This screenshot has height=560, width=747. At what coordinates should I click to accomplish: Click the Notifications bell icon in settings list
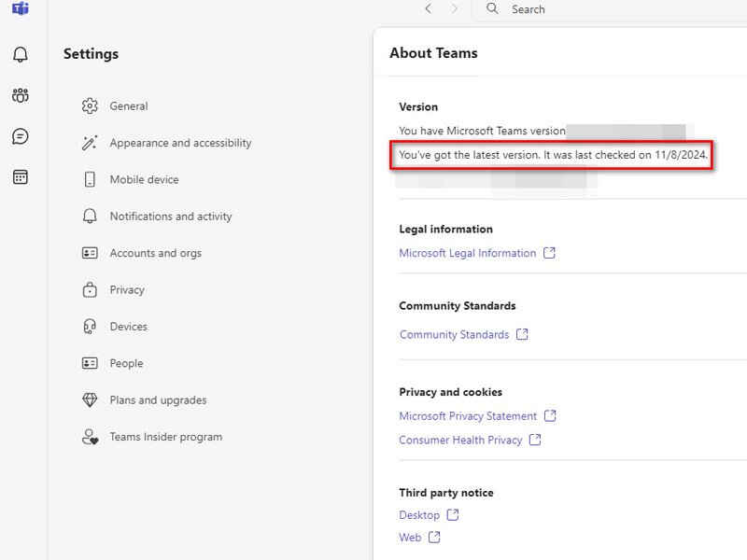pos(90,217)
